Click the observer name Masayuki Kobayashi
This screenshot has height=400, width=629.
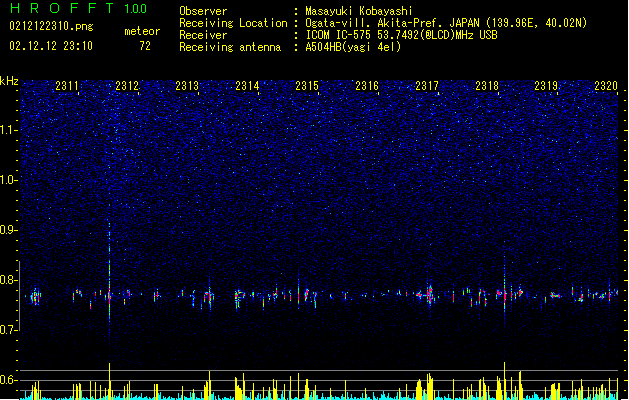point(359,11)
